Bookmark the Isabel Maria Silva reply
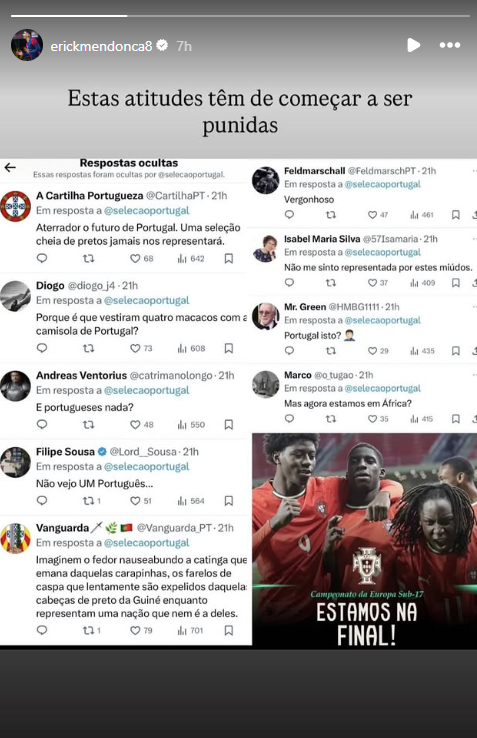 456,283
